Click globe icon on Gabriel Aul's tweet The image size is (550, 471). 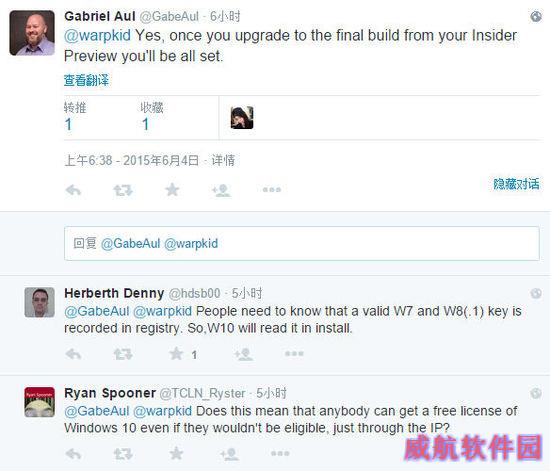pos(536,16)
